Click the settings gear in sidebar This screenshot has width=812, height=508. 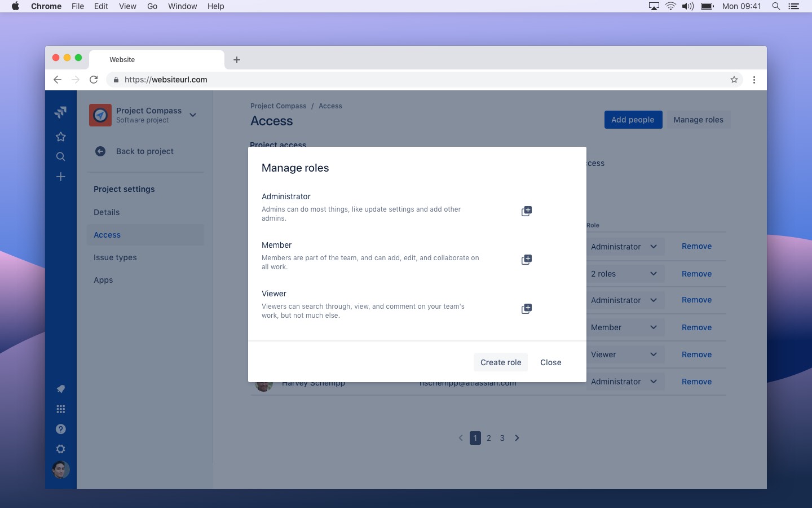click(x=61, y=449)
